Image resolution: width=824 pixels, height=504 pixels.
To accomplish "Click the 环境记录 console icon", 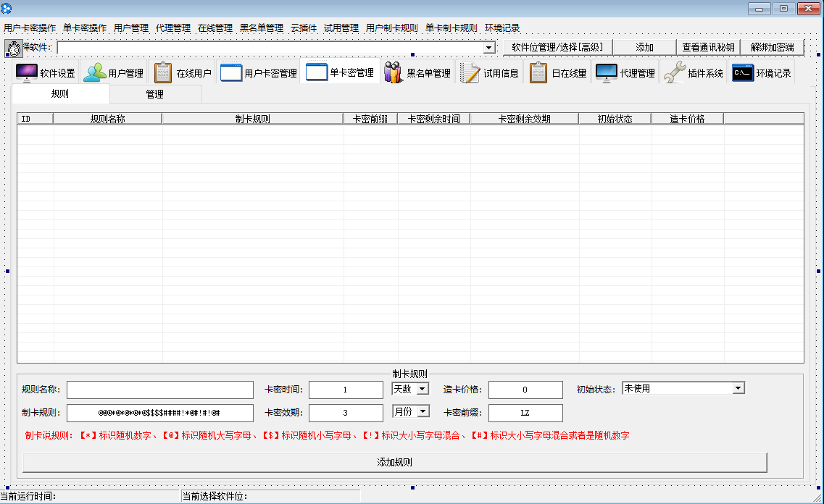I will (743, 73).
